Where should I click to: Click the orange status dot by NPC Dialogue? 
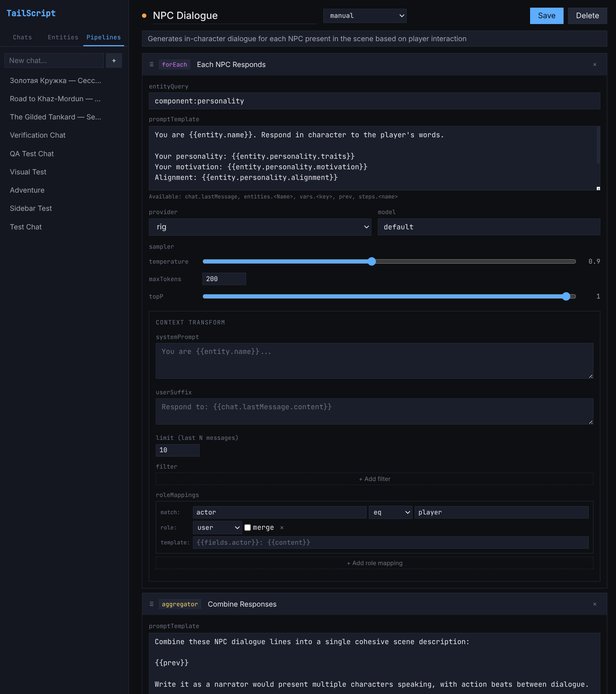pos(144,16)
